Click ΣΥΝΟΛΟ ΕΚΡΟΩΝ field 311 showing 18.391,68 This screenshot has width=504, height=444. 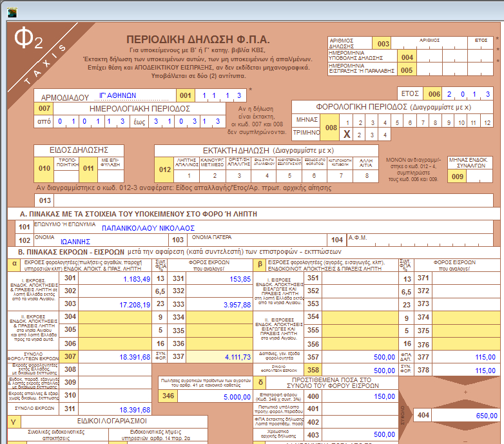click(x=115, y=409)
